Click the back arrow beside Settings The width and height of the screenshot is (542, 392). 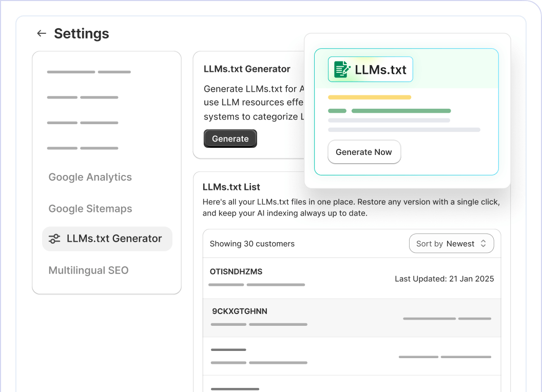coord(42,33)
